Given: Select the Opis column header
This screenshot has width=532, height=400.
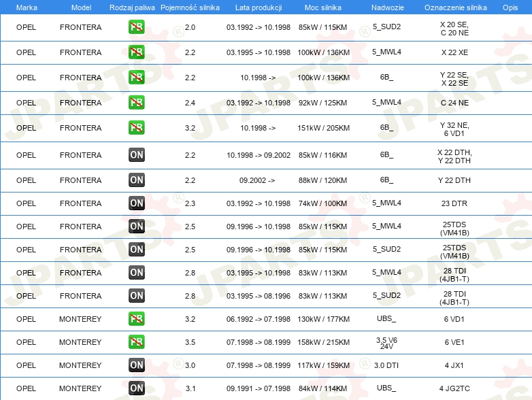Looking at the screenshot, I should pos(510,7).
